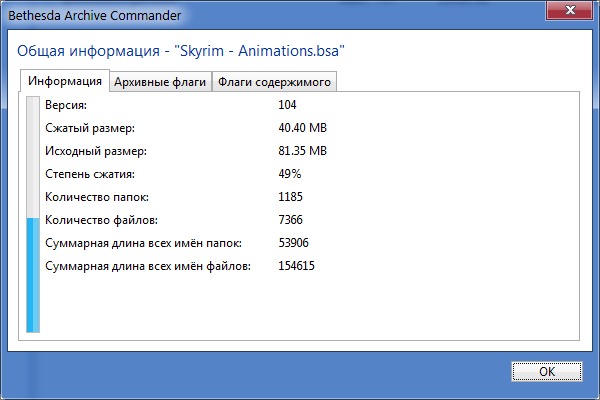Select the version value 104

point(288,105)
